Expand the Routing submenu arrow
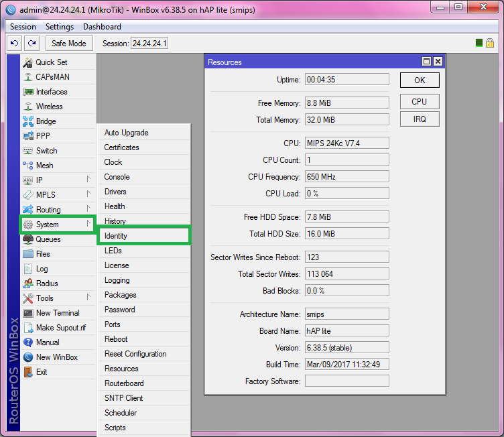504x437 pixels. (x=88, y=209)
